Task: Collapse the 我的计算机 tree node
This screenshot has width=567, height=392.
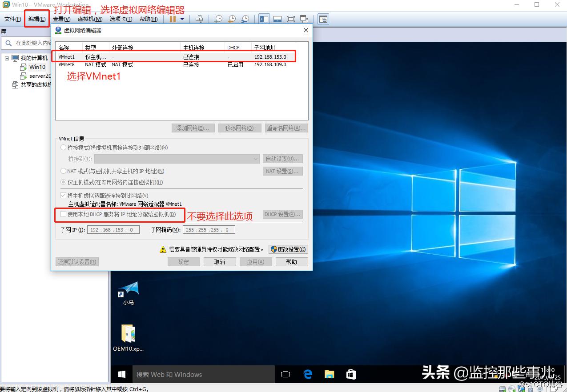Action: click(x=6, y=58)
